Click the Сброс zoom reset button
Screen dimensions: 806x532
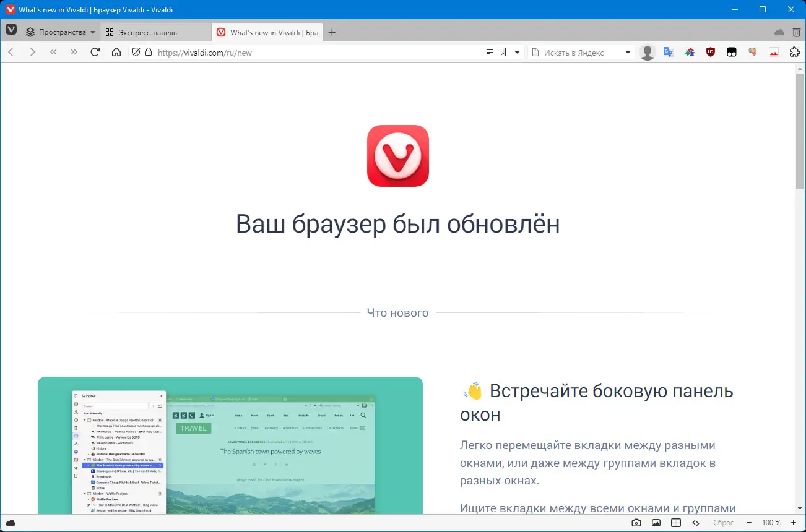(723, 523)
